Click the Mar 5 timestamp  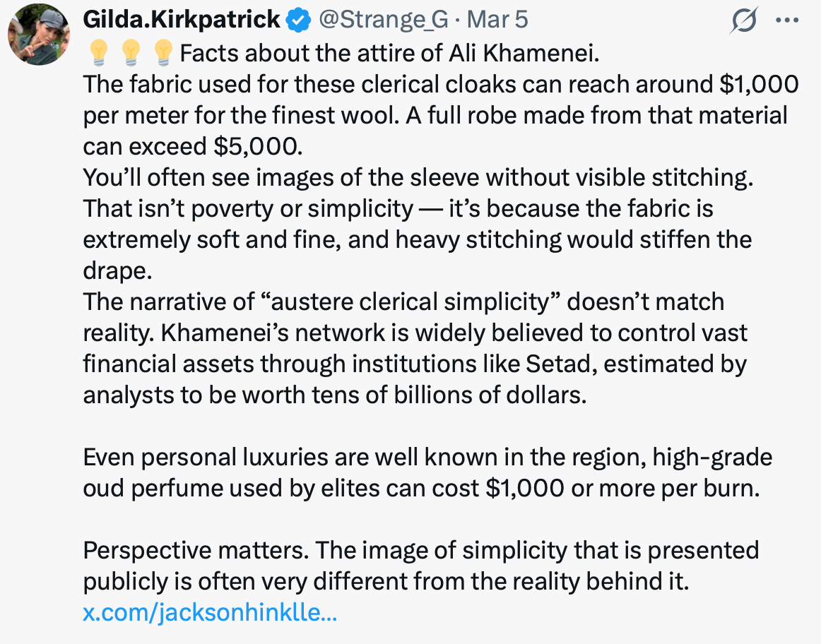pyautogui.click(x=497, y=20)
